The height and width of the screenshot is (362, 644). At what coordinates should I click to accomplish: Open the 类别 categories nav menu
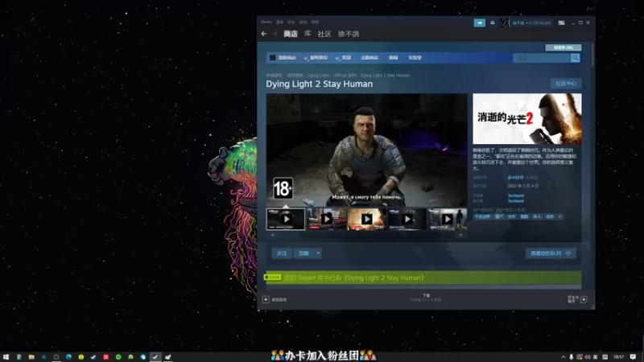click(x=346, y=58)
